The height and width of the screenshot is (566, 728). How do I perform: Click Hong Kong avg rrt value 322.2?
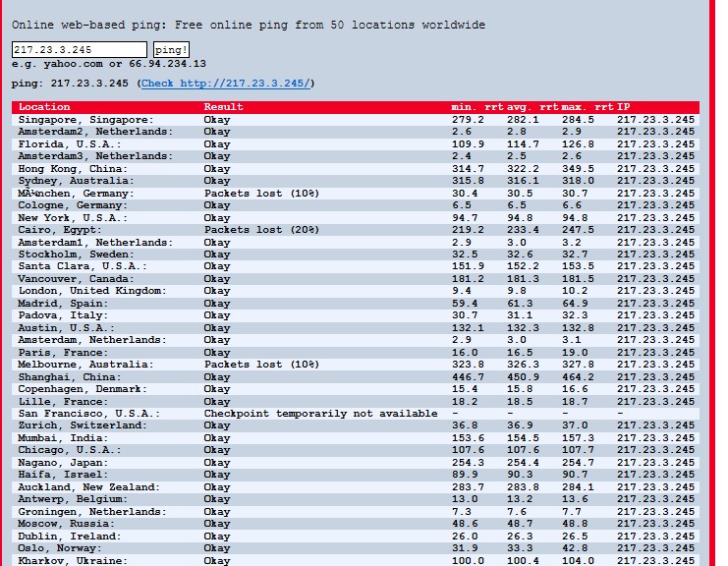[x=523, y=169]
